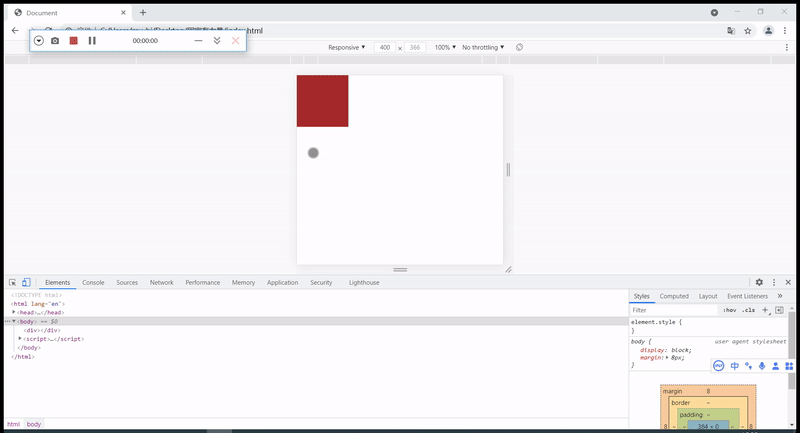Screen dimensions: 800x433
Task: Expand the script element node
Action: tap(20, 339)
